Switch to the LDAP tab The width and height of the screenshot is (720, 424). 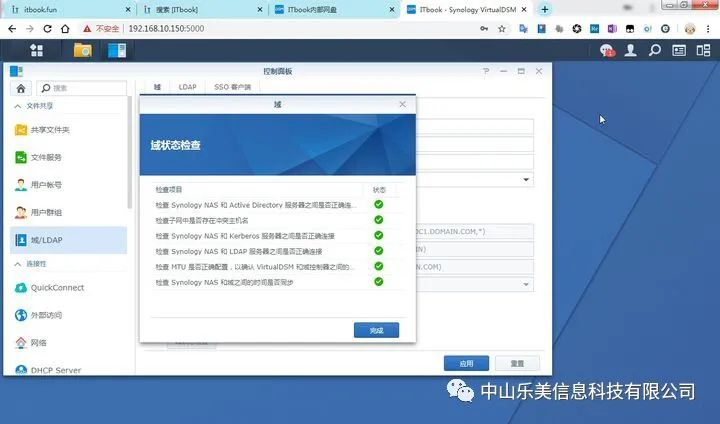(187, 87)
